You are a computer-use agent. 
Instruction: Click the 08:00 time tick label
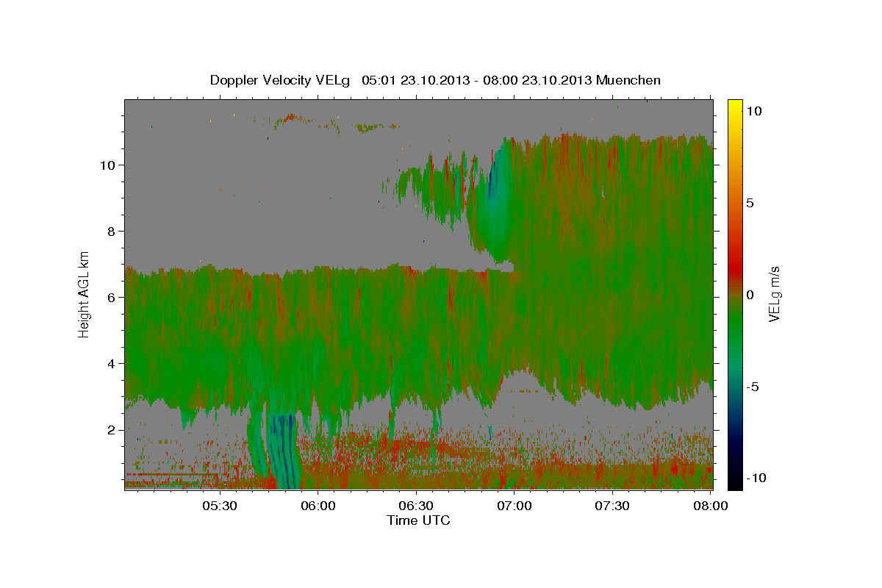[x=710, y=506]
